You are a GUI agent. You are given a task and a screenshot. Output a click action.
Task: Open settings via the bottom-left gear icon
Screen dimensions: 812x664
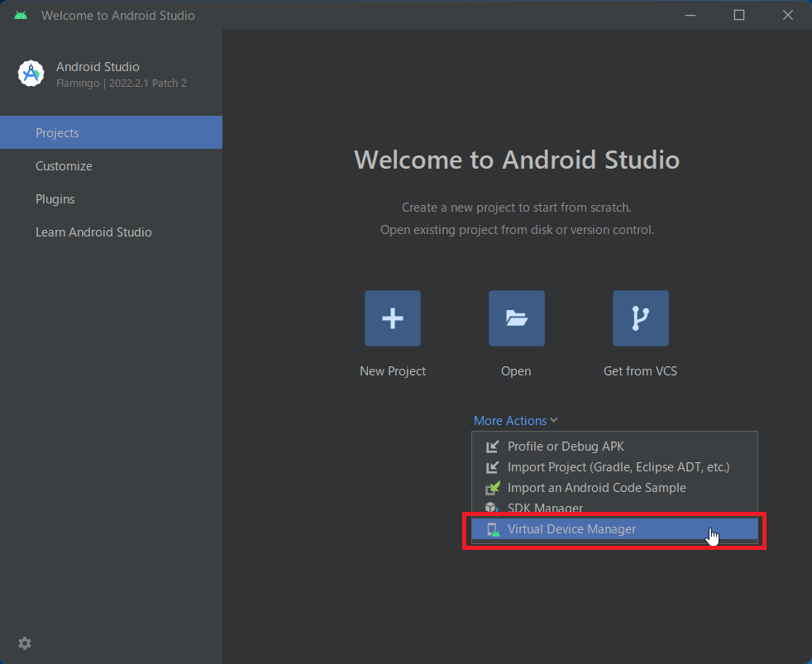[x=25, y=643]
